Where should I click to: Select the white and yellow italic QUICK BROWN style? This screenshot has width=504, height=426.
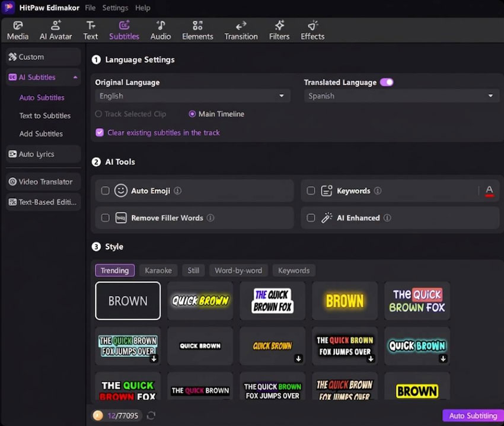(x=200, y=301)
